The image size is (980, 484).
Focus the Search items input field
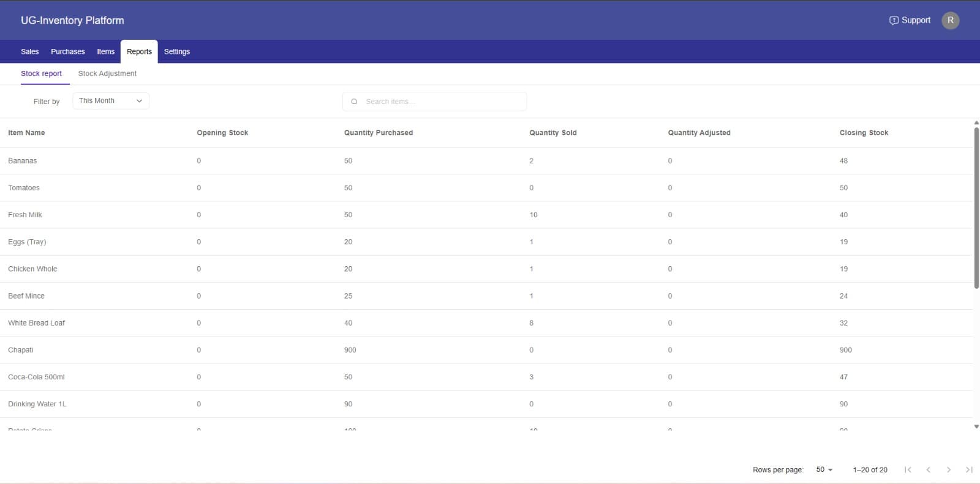pos(434,102)
